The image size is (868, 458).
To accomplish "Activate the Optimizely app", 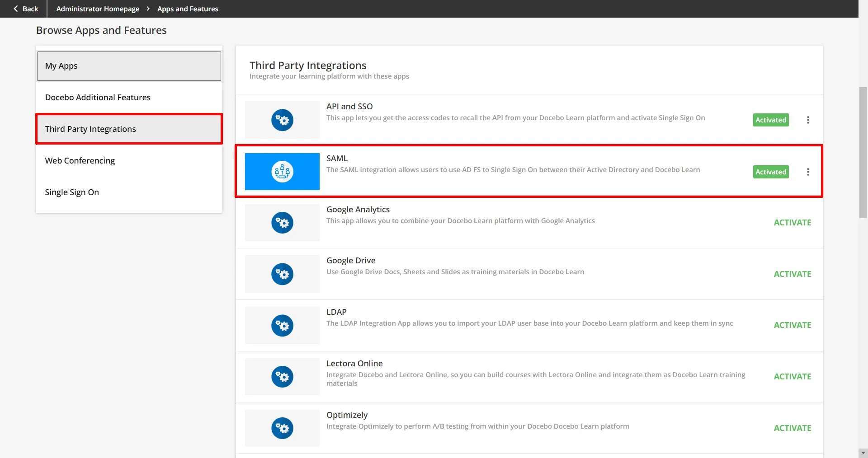I will tap(792, 428).
